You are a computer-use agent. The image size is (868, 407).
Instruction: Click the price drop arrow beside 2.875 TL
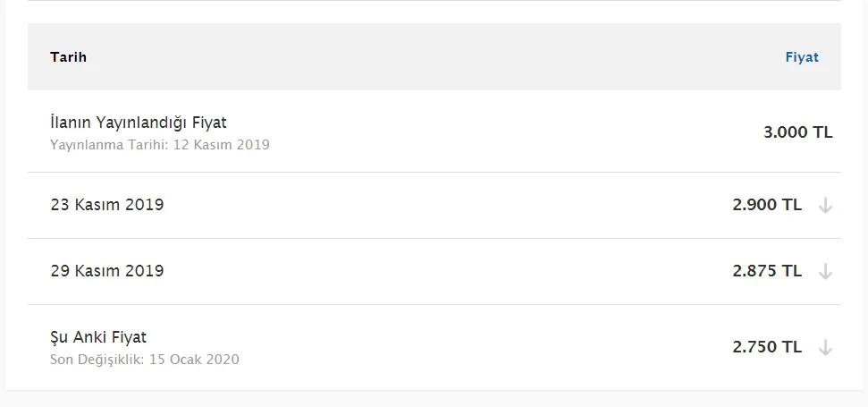coord(825,272)
